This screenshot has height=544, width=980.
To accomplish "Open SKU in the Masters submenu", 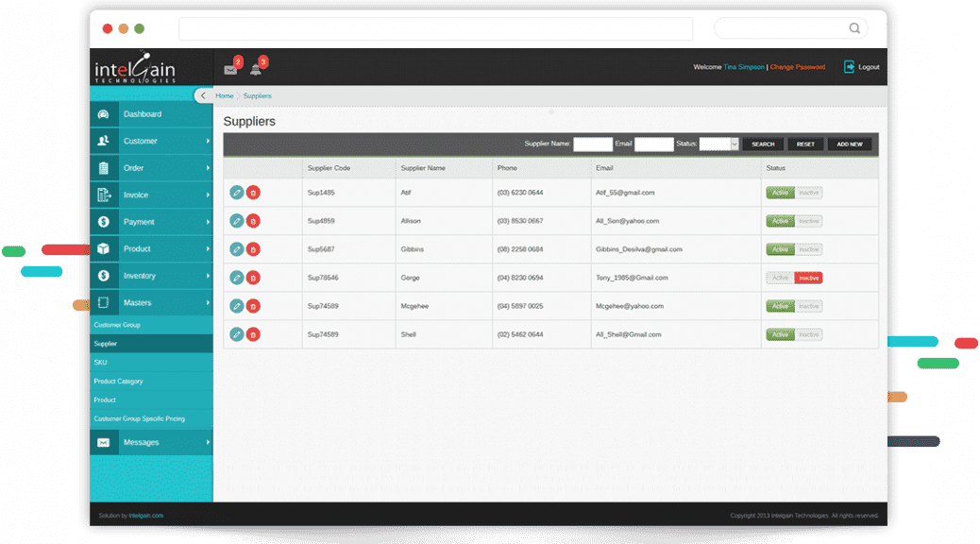I will point(151,363).
